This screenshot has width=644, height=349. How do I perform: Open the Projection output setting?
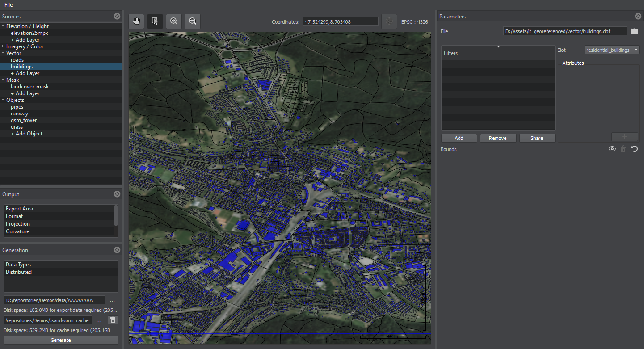[59, 224]
